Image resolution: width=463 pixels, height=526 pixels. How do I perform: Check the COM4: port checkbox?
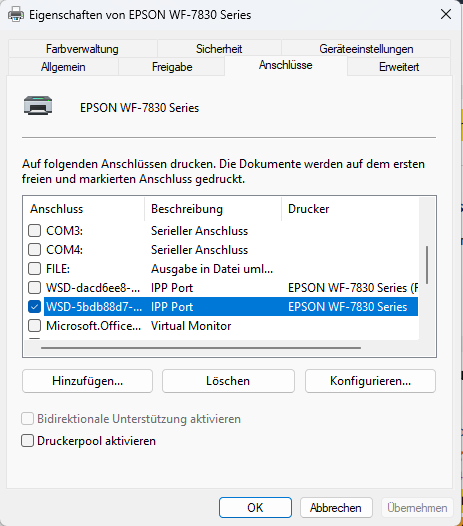(x=35, y=250)
